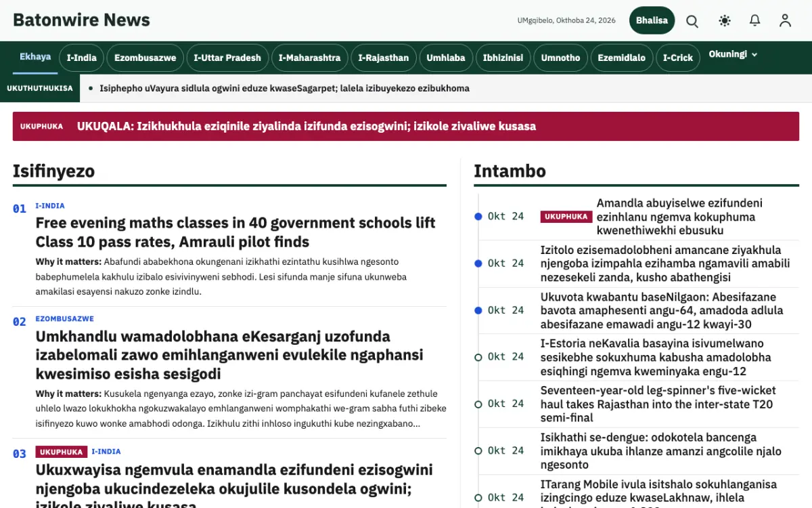812x508 pixels.
Task: Open timeline item Amandla abuyiselwe ezifundeni
Action: [x=679, y=217]
